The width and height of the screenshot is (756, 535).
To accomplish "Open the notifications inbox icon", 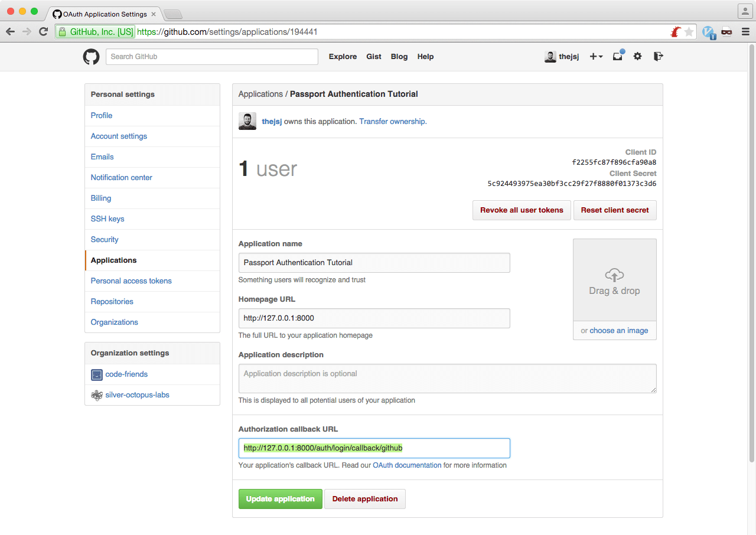I will coord(617,57).
